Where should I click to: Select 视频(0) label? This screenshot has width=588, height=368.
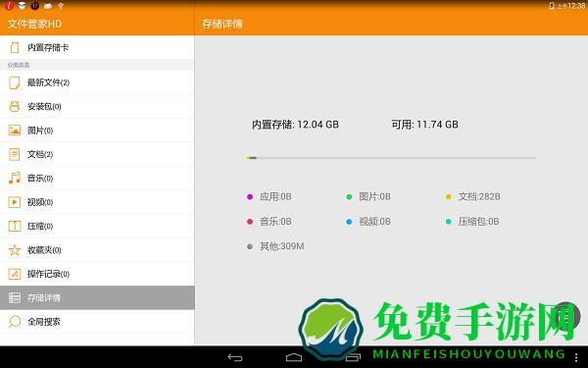pos(40,202)
